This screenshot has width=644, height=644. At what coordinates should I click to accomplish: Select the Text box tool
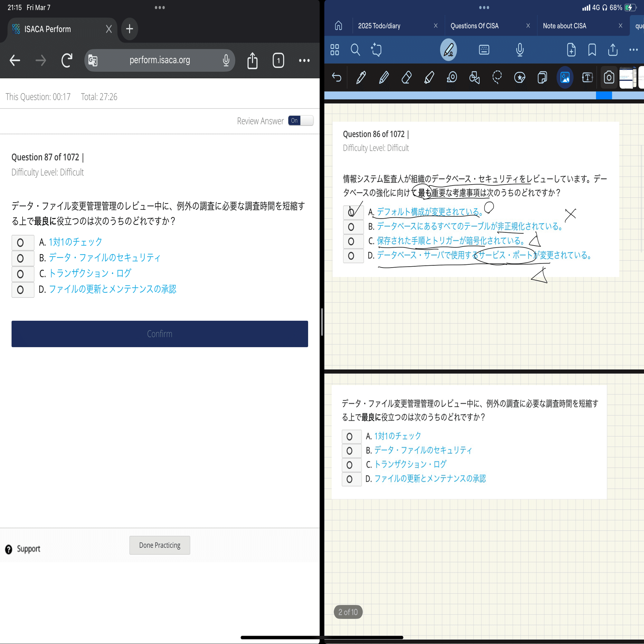587,78
